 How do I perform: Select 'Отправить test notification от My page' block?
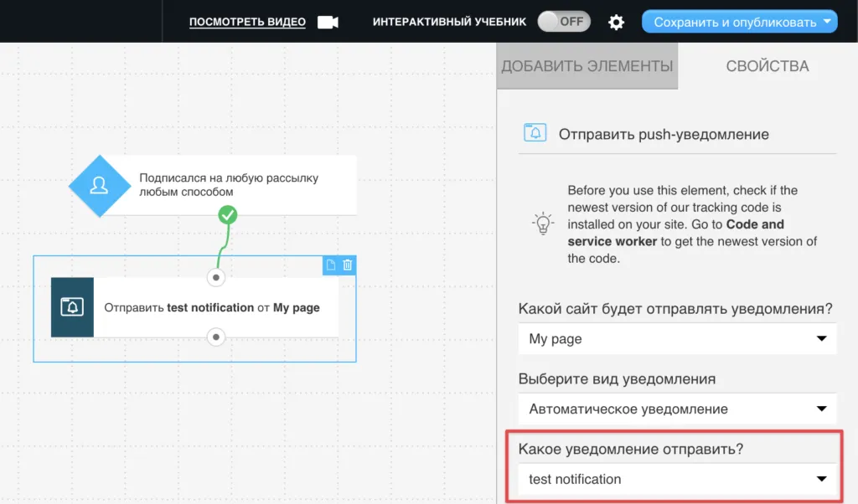pos(194,307)
